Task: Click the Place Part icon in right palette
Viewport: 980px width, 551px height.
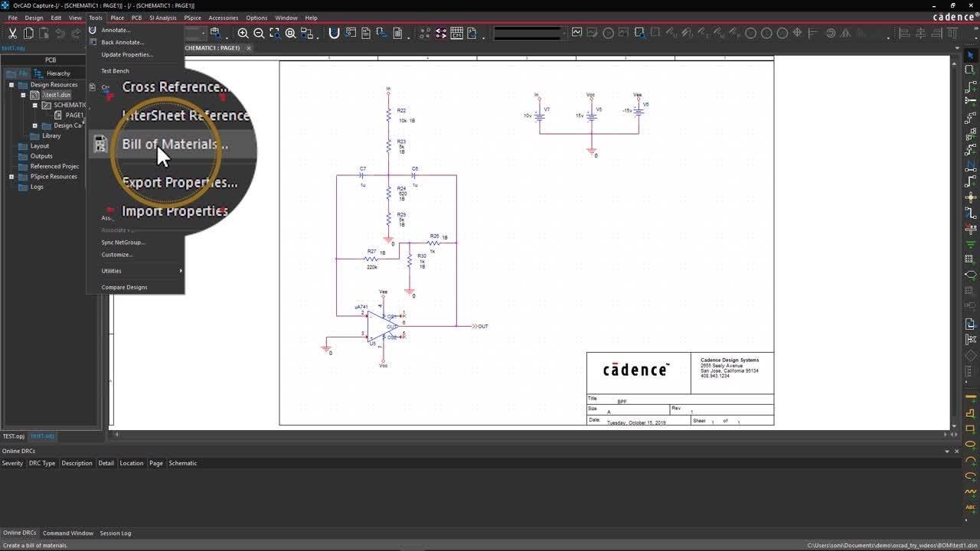Action: [x=970, y=70]
